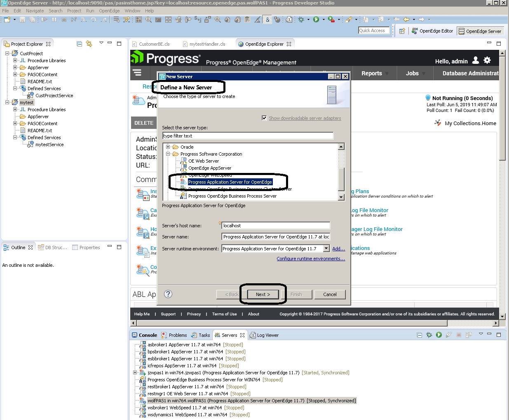
Task: Click the Save icon in main toolbar
Action: (x=23, y=19)
